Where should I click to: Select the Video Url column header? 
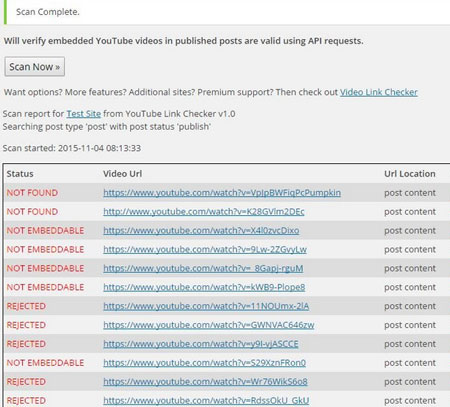122,174
